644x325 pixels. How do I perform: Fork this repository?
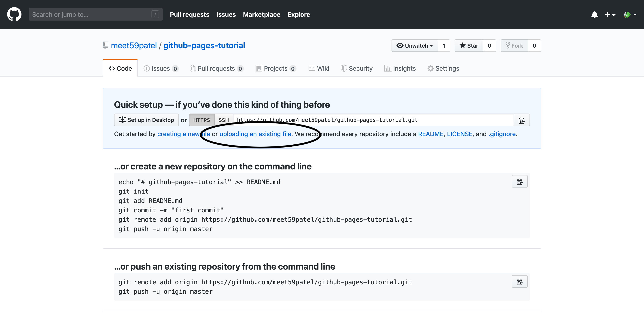pyautogui.click(x=515, y=45)
